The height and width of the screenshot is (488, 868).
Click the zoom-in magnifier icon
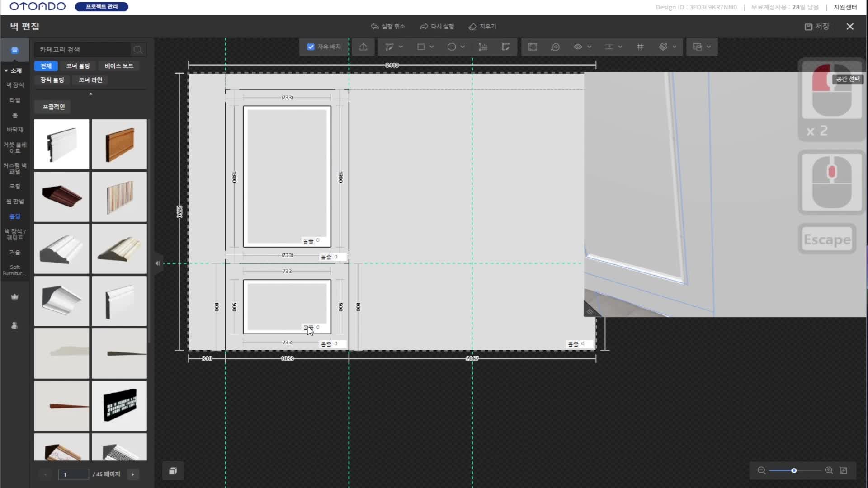tap(829, 470)
